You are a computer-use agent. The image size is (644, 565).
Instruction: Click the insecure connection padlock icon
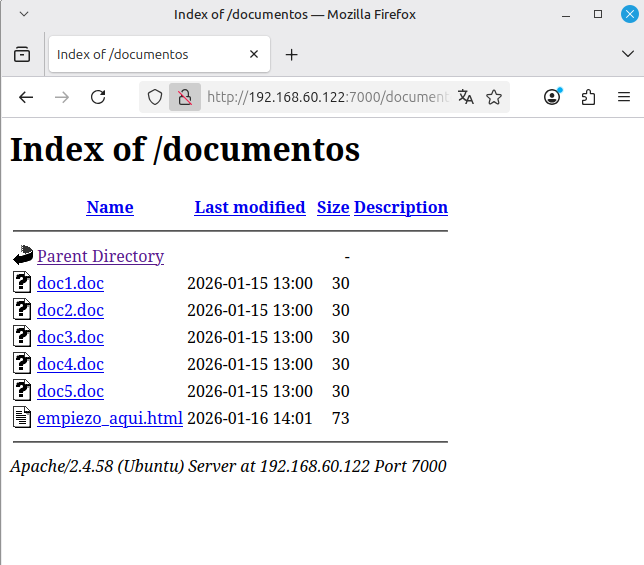(x=184, y=97)
